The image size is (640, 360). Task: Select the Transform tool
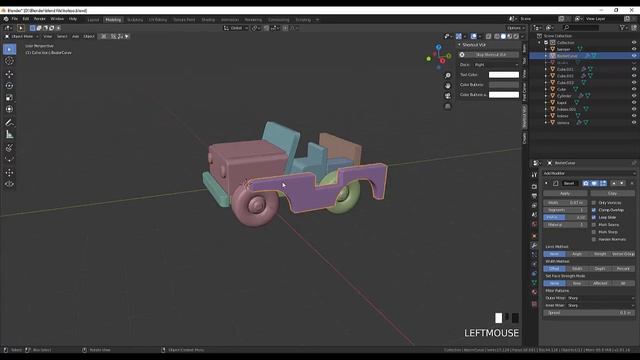click(9, 109)
